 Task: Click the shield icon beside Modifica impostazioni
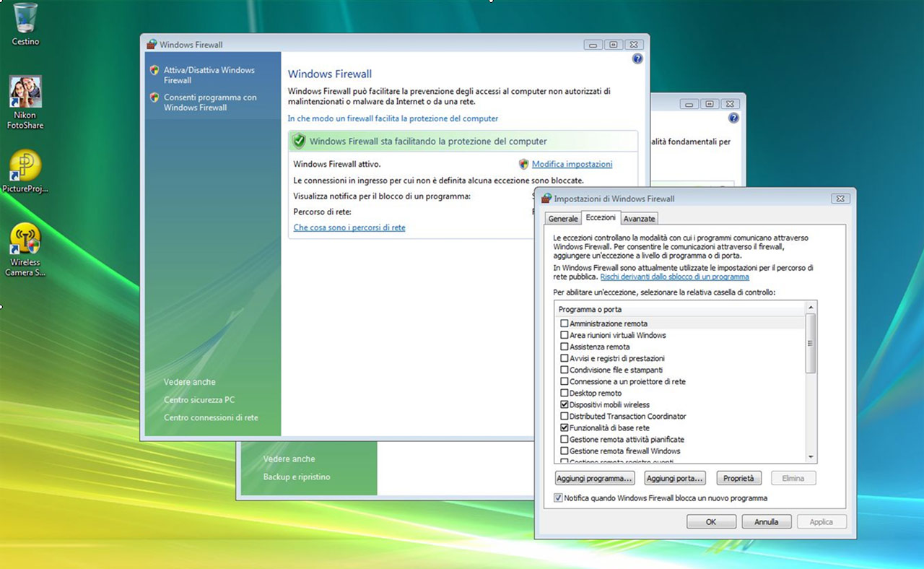coord(524,164)
